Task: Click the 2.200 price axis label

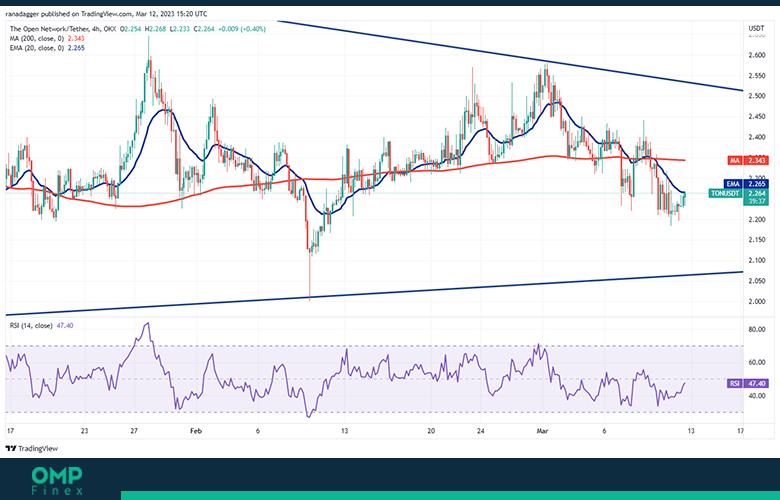Action: (x=757, y=219)
